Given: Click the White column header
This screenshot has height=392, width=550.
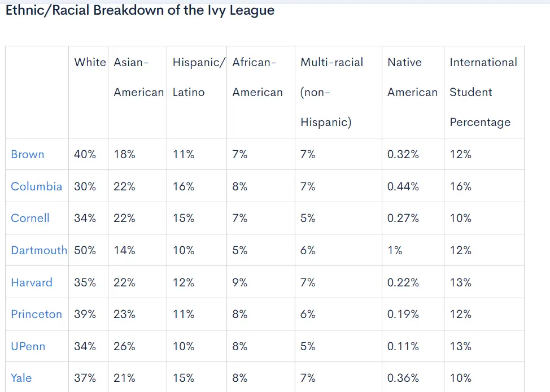Looking at the screenshot, I should tap(90, 62).
